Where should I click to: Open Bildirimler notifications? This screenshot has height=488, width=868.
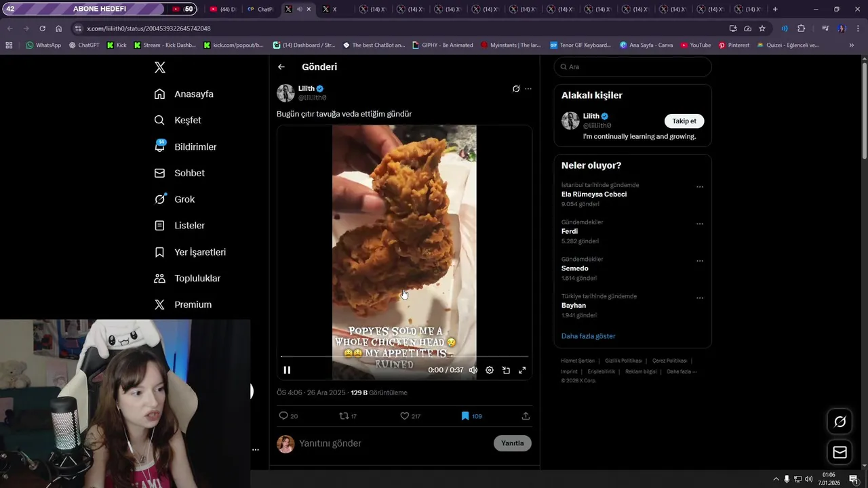tap(185, 146)
